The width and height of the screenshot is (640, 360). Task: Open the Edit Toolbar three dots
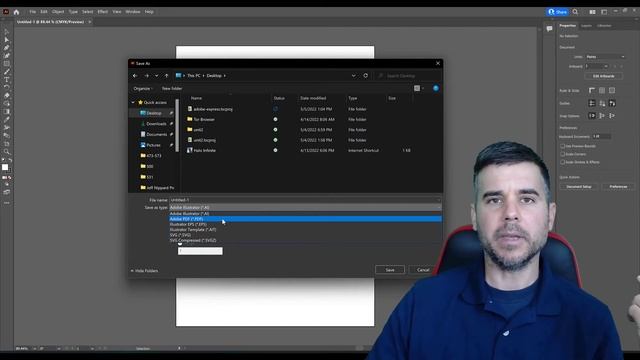(7, 203)
